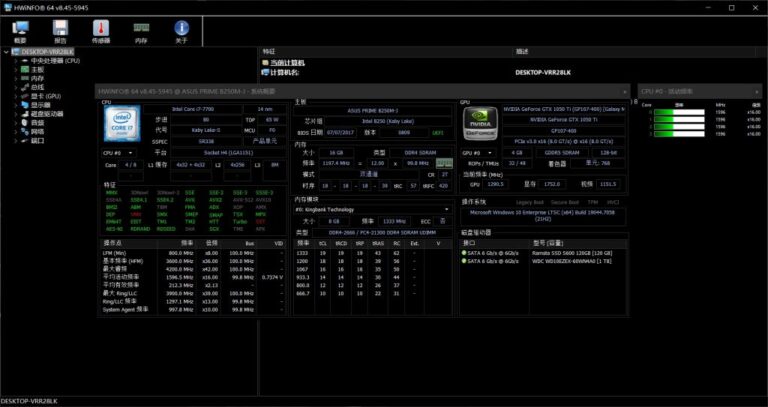Open the CPU #0 selector dropdown
The width and height of the screenshot is (768, 407).
tap(119, 153)
